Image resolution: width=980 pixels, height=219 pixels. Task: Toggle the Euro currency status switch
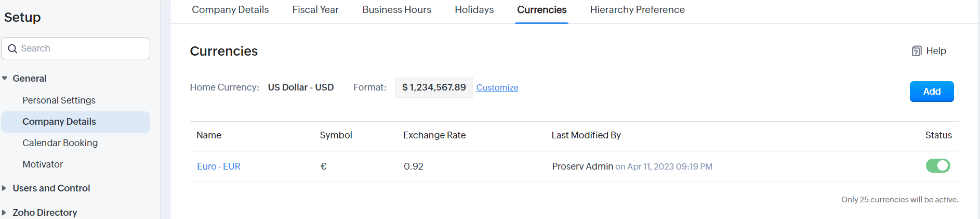[938, 166]
